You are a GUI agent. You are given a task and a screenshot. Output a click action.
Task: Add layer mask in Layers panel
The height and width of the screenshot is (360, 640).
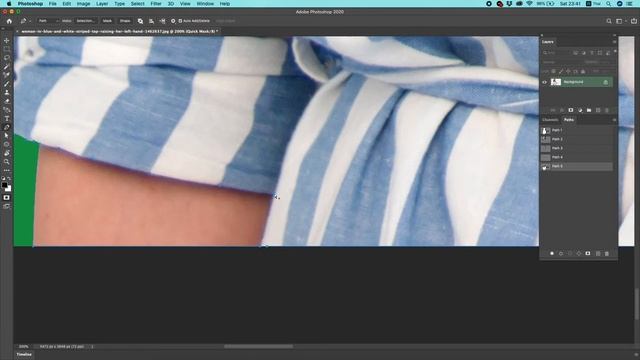point(571,110)
